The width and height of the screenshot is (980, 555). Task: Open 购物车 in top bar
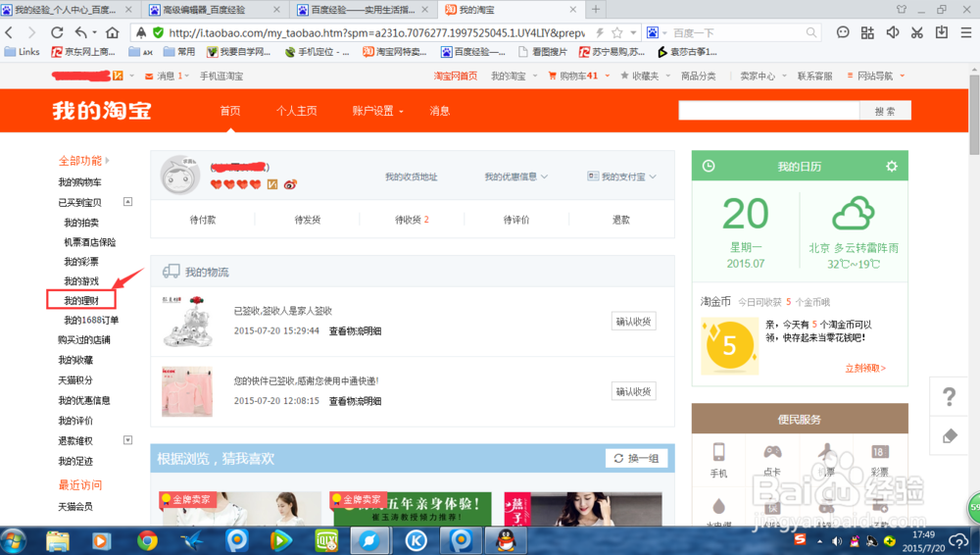pyautogui.click(x=578, y=76)
